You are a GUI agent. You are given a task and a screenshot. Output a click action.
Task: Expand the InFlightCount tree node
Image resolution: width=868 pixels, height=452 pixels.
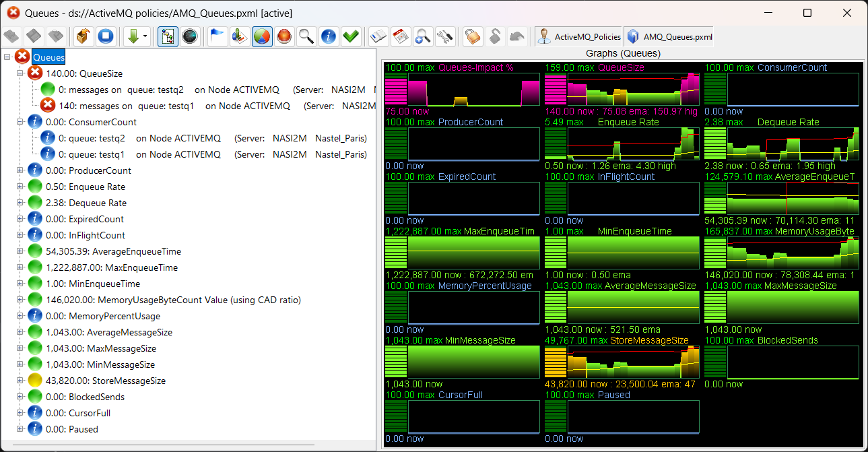[20, 235]
